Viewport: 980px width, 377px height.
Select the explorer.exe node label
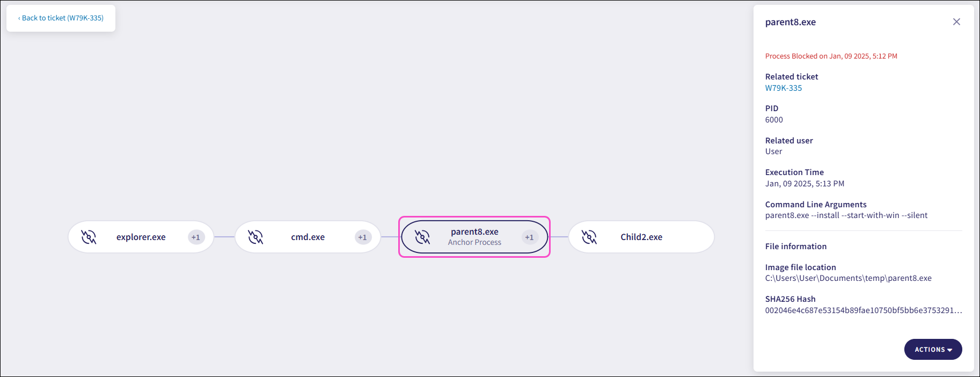141,237
